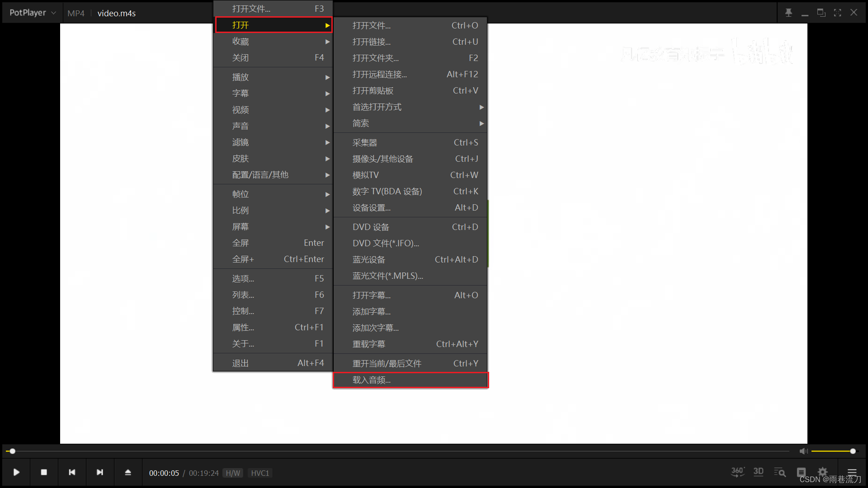Screen dimensions: 868x488
Task: Select 蓝光设备 menu entry
Action: (x=410, y=260)
